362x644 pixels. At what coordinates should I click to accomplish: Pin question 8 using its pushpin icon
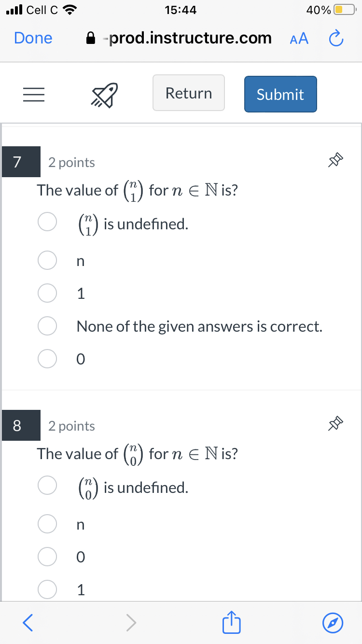[x=335, y=422]
